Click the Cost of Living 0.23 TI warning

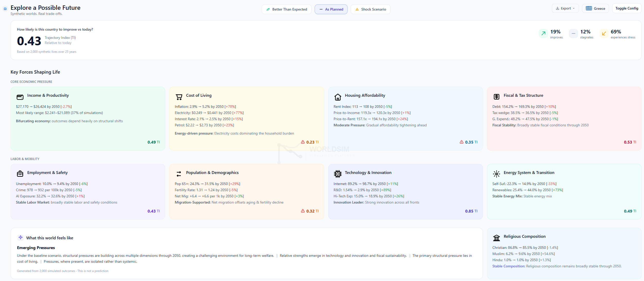[x=310, y=142]
